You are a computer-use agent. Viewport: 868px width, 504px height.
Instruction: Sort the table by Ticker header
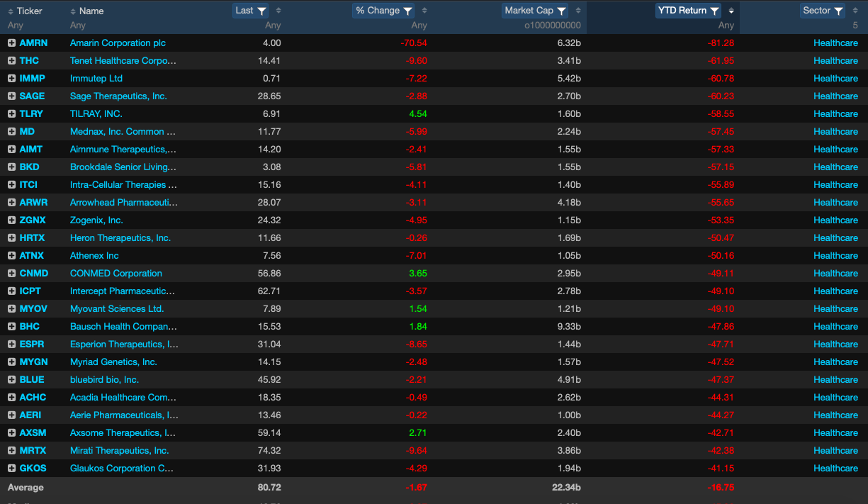pos(25,11)
